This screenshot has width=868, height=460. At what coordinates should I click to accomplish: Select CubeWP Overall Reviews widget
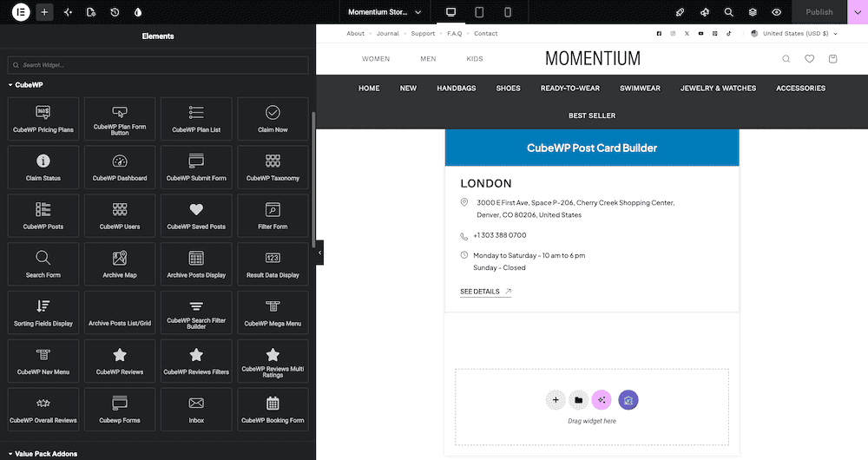coord(43,410)
